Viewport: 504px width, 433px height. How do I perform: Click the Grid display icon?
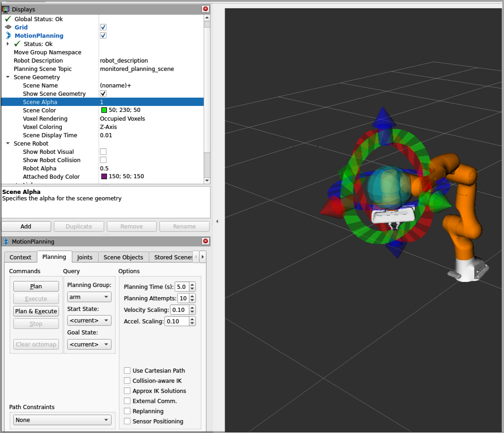point(8,27)
